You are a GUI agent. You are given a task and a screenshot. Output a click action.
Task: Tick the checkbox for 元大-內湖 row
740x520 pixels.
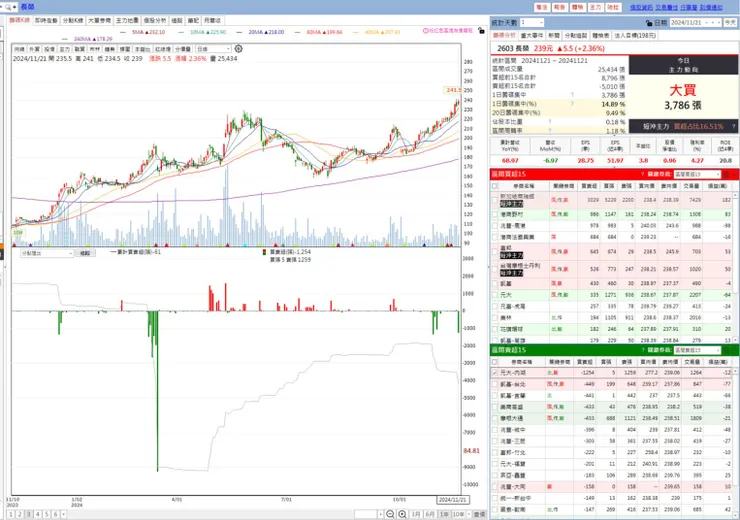[x=495, y=373]
